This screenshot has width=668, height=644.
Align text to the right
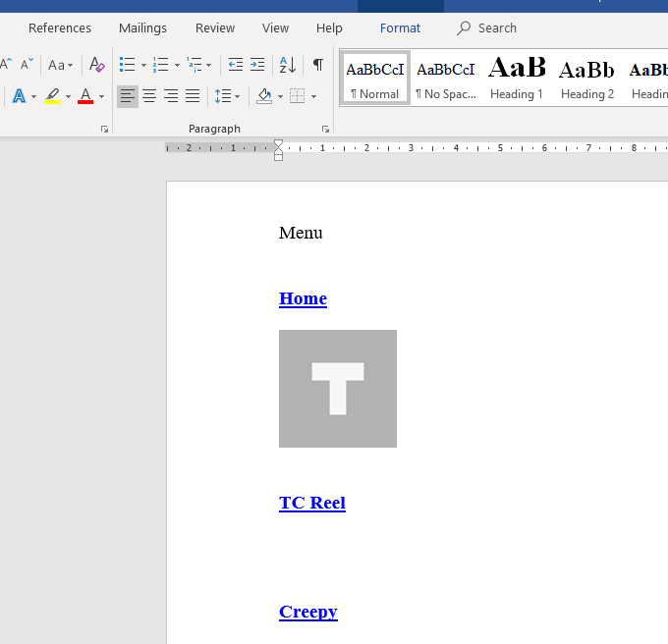pos(171,96)
